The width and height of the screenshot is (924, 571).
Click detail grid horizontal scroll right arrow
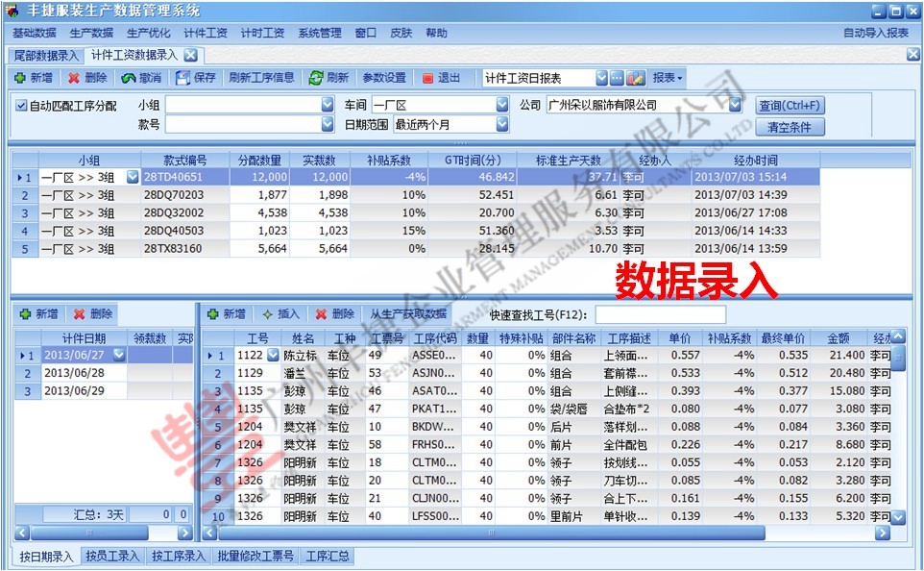tap(882, 534)
